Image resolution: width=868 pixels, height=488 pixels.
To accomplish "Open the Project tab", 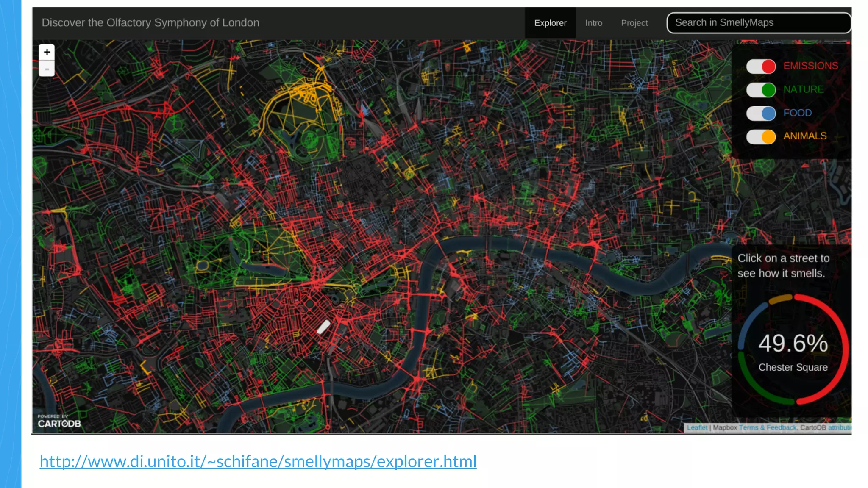I will 634,23.
